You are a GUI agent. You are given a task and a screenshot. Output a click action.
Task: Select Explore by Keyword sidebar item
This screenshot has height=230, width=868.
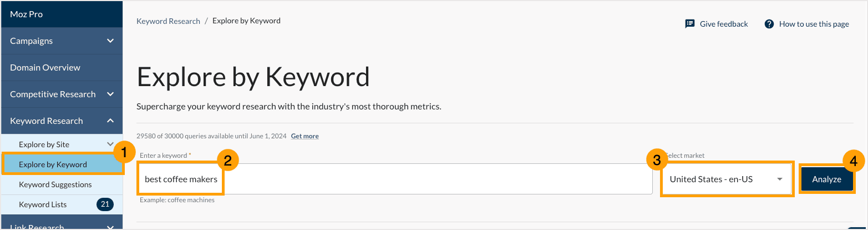point(53,164)
